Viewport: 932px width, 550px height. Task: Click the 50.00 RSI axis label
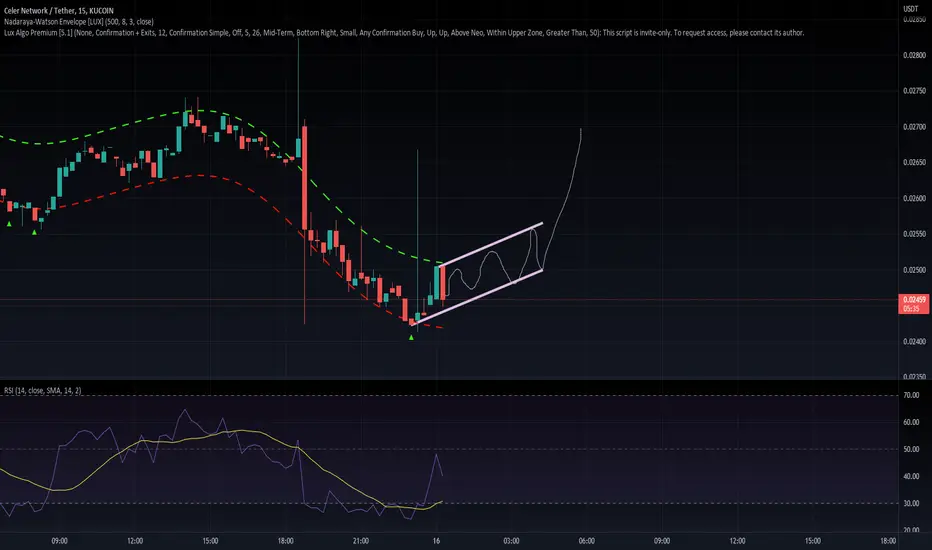[x=911, y=450]
